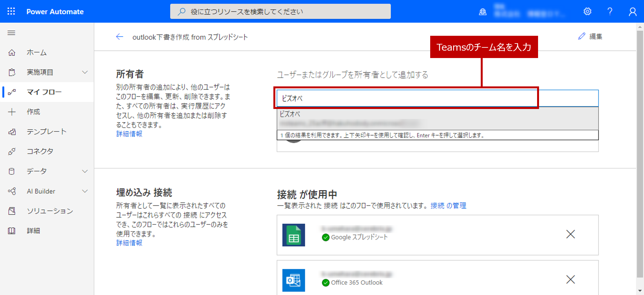
Task: Go back using the left arrow
Action: 119,37
